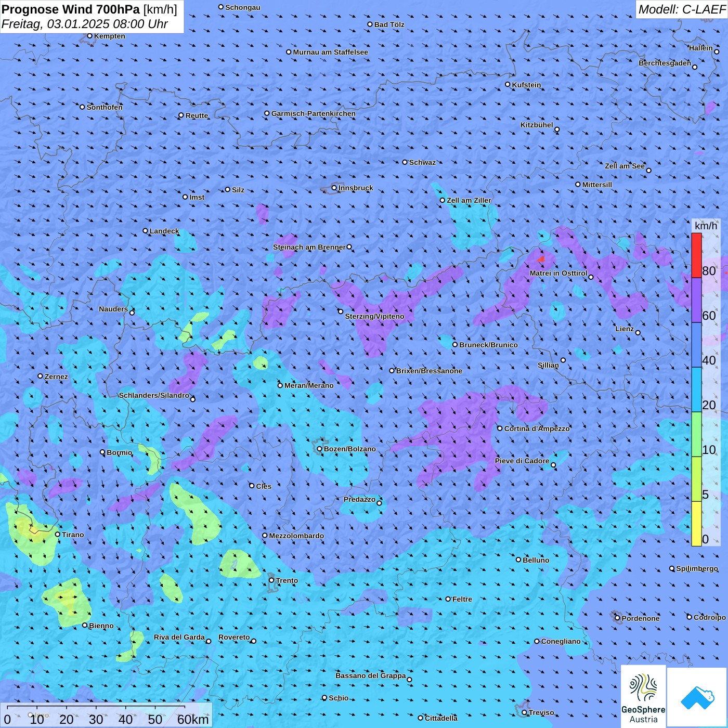Click the '60km' scale bar label

(x=193, y=719)
